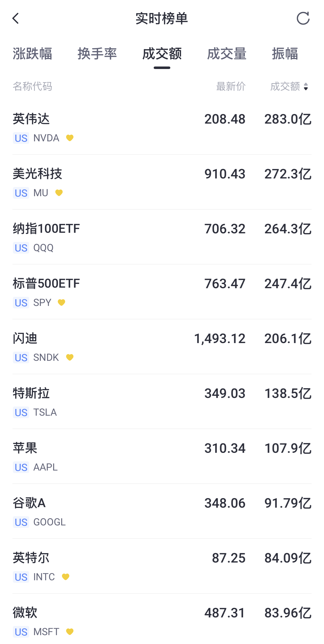Click the yellow heart beside NVDA
The image size is (324, 644).
tap(70, 138)
